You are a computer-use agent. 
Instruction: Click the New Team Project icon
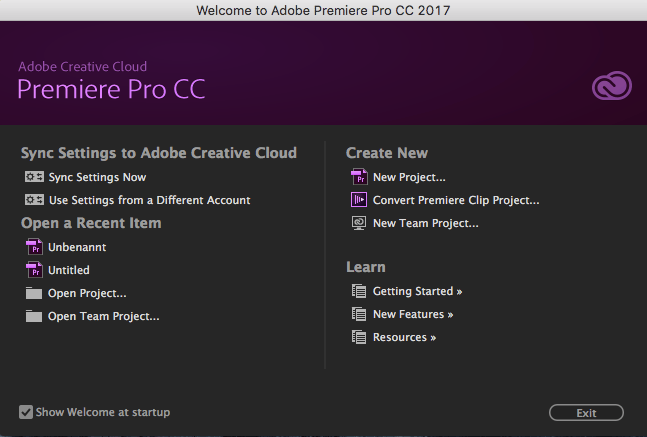tap(359, 223)
